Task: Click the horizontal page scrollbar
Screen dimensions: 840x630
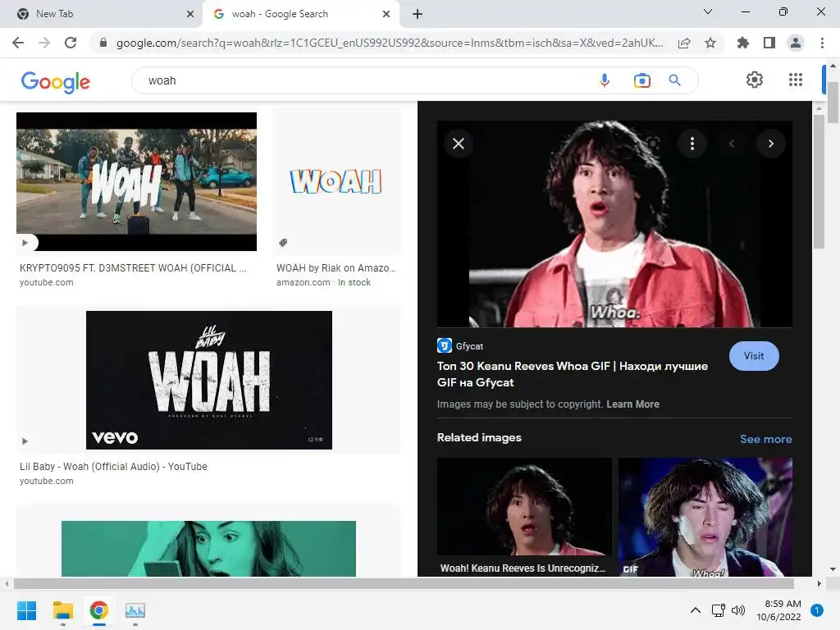Action: coord(404,583)
